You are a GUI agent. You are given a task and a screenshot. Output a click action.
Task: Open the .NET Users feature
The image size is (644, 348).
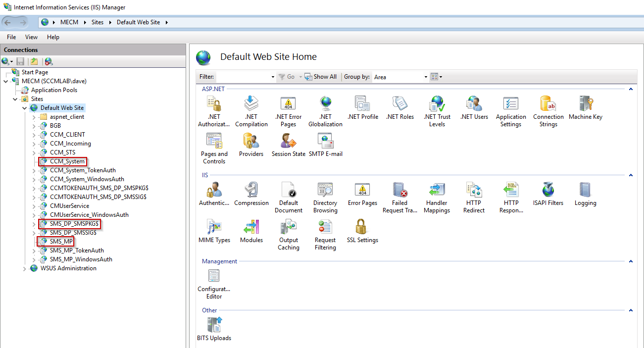point(474,108)
